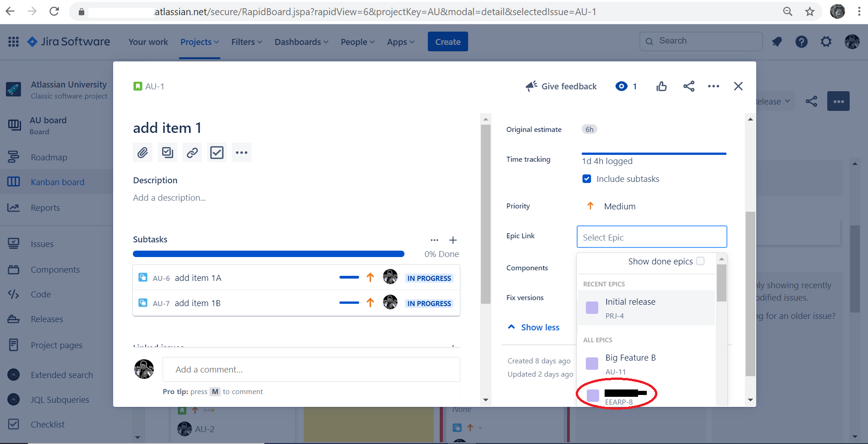The width and height of the screenshot is (868, 444).
Task: Click the Jira Search box
Action: point(701,41)
